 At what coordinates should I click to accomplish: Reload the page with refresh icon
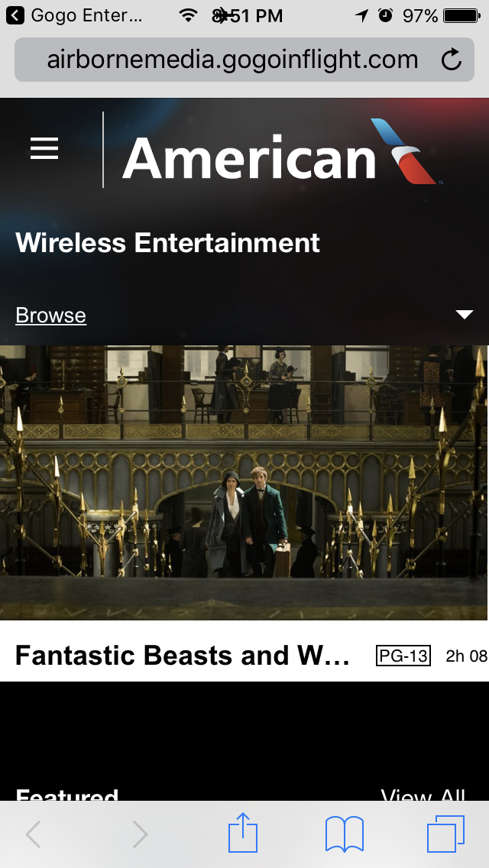[452, 60]
